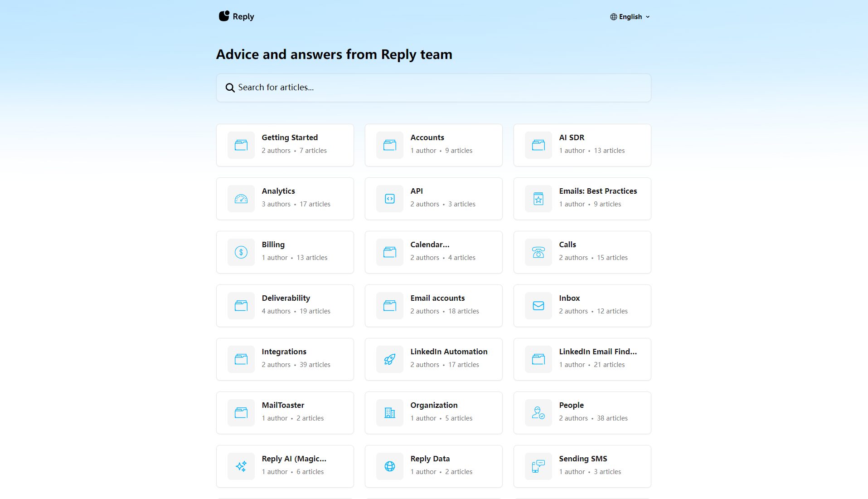Open the People collection card

tap(582, 413)
